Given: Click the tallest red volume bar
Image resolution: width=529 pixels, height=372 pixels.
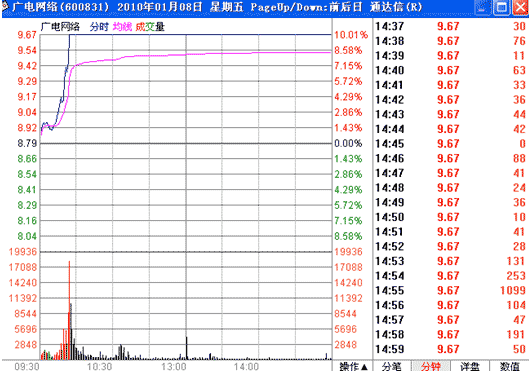Looking at the screenshot, I should click(x=69, y=310).
